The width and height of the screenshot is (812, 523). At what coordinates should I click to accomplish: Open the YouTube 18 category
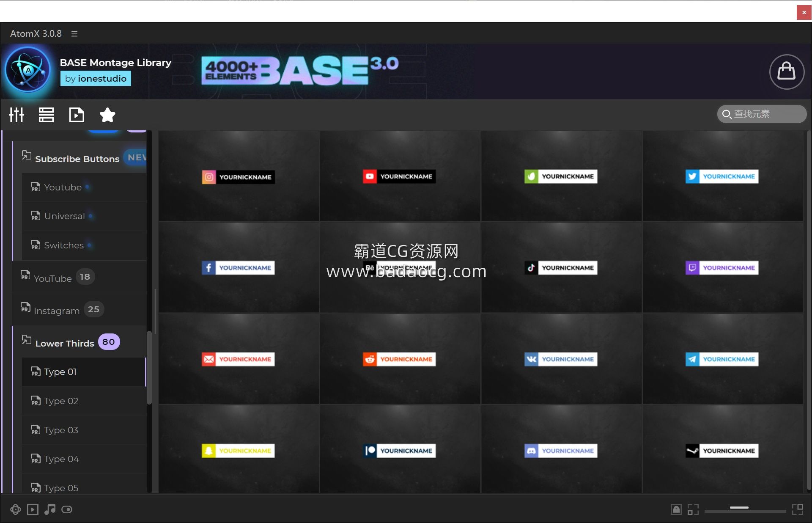[x=80, y=277]
